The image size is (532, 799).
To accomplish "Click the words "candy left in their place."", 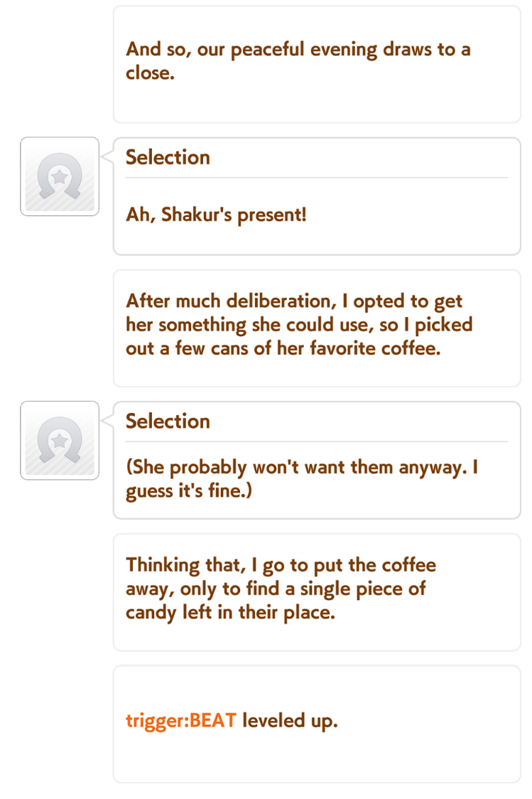I will coord(231,612).
